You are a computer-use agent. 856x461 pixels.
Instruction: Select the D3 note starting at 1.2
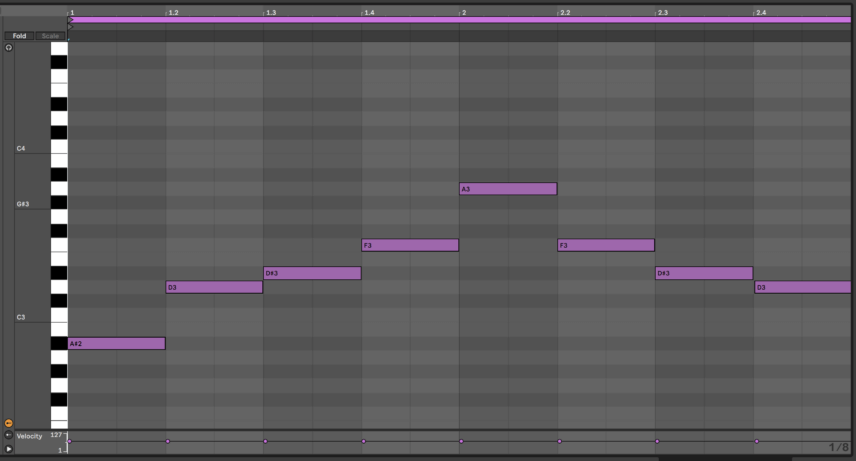(x=214, y=287)
